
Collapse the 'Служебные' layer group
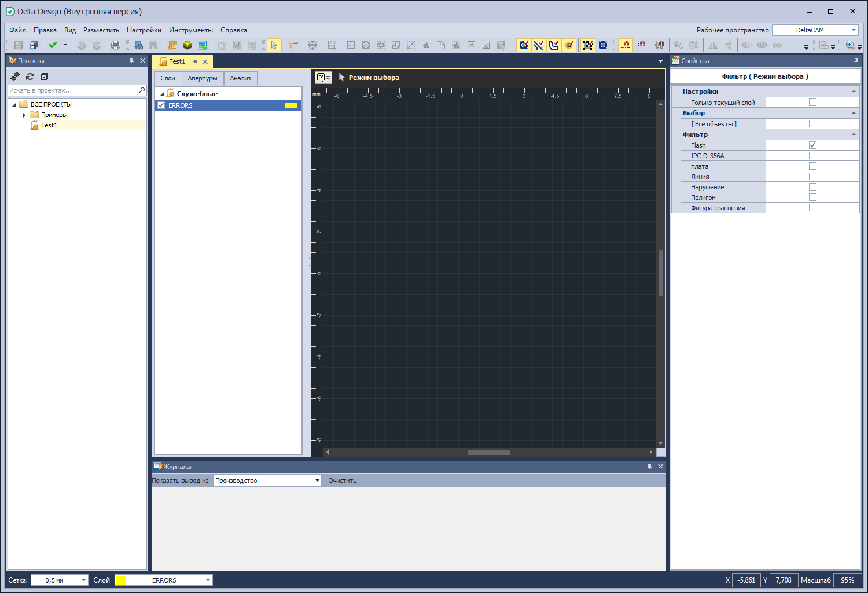coord(162,94)
